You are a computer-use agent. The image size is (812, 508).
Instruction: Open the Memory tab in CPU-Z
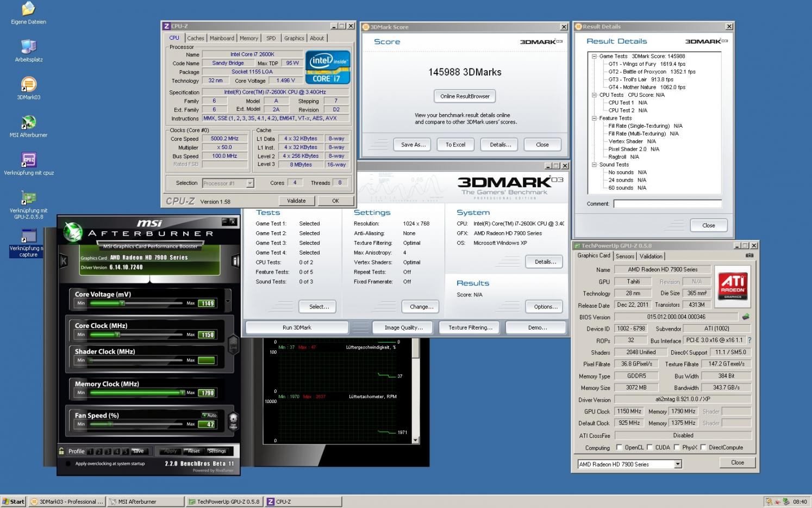249,38
